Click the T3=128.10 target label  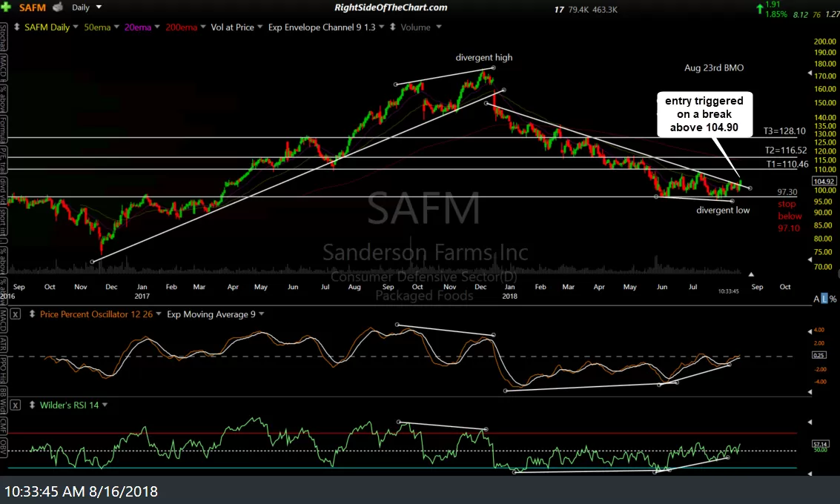pyautogui.click(x=784, y=130)
